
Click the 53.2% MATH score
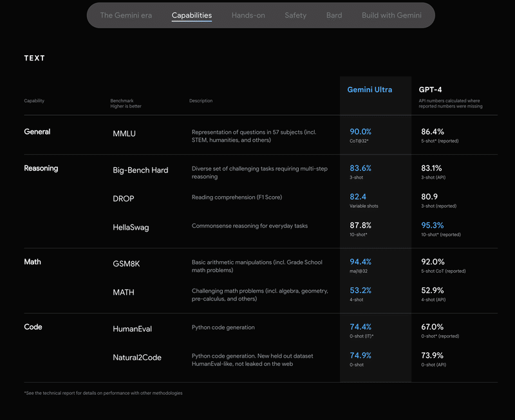pos(360,290)
